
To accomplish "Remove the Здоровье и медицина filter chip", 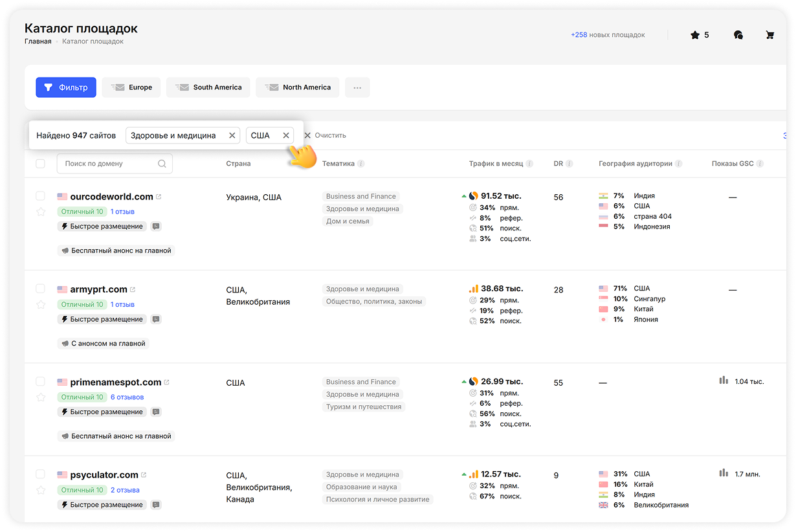I will point(232,135).
